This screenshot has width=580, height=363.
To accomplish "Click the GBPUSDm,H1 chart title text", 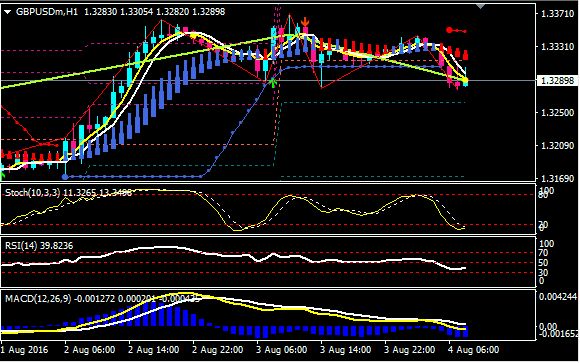I will [x=47, y=12].
